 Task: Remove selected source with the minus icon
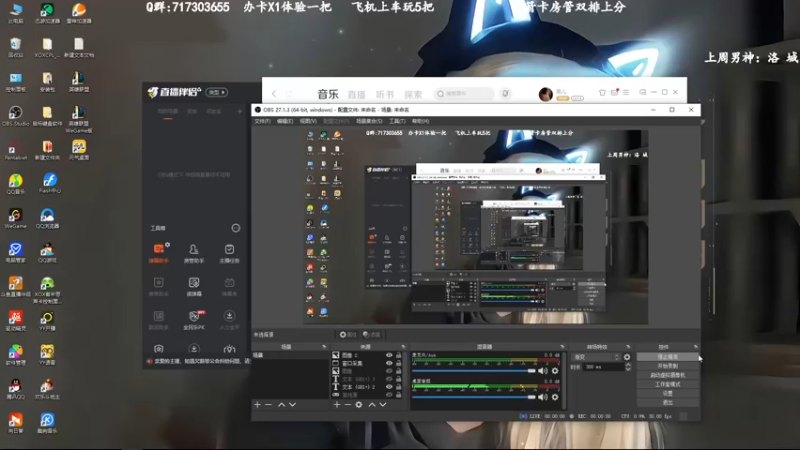347,405
